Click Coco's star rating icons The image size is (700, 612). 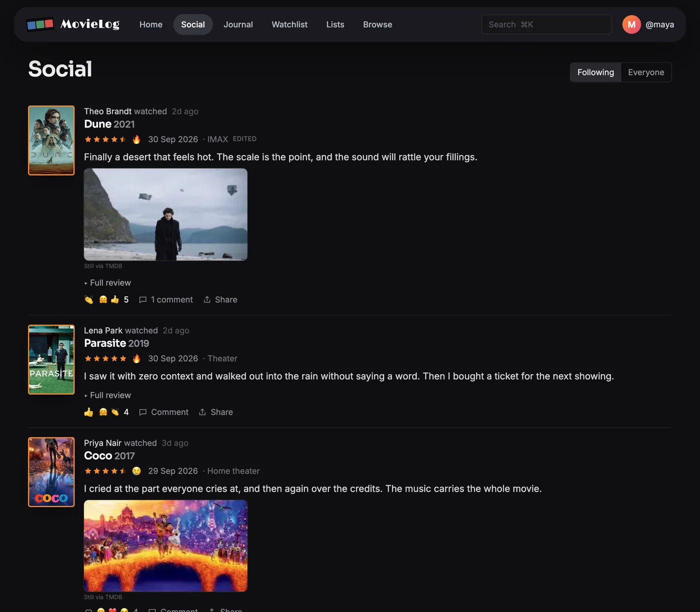point(105,471)
